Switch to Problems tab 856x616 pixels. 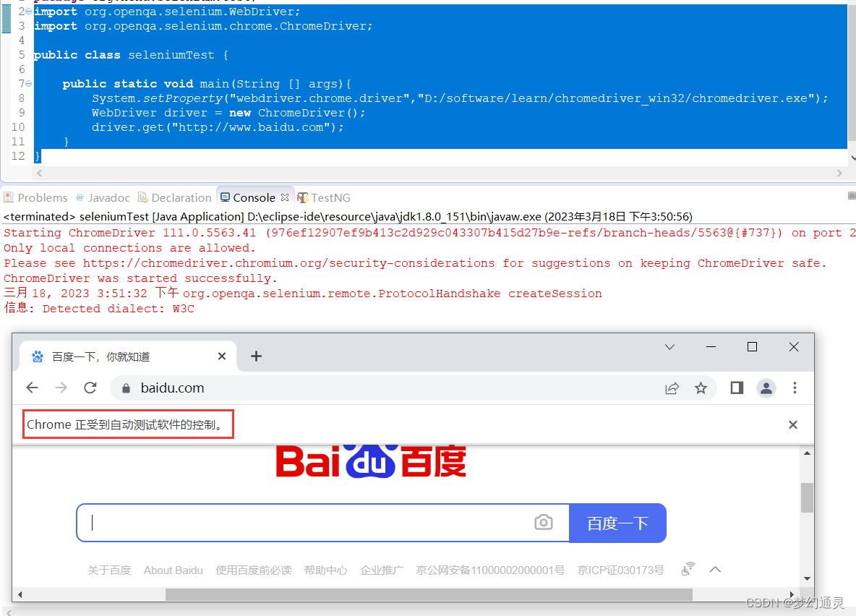pyautogui.click(x=35, y=197)
